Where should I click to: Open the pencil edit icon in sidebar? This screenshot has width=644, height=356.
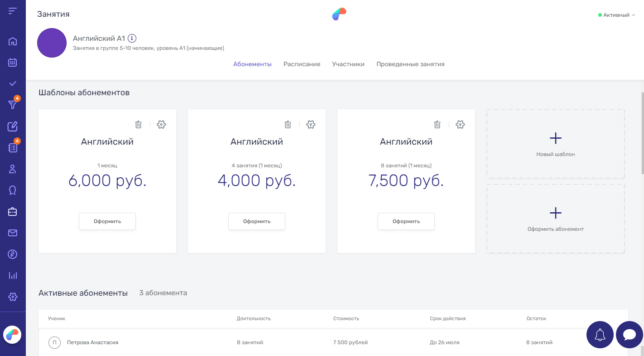coord(13,127)
